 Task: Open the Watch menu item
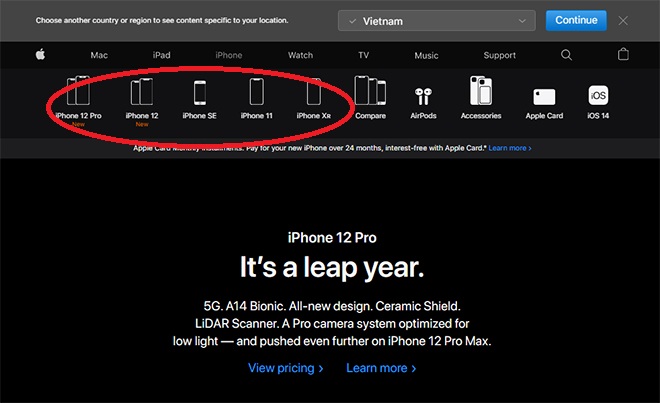click(301, 55)
